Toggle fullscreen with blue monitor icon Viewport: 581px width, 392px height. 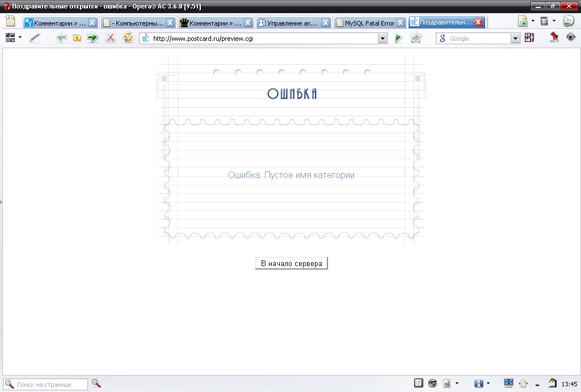click(508, 383)
